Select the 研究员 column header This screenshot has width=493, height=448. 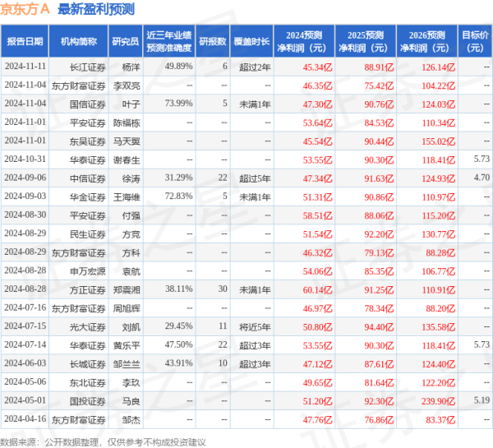[125, 41]
